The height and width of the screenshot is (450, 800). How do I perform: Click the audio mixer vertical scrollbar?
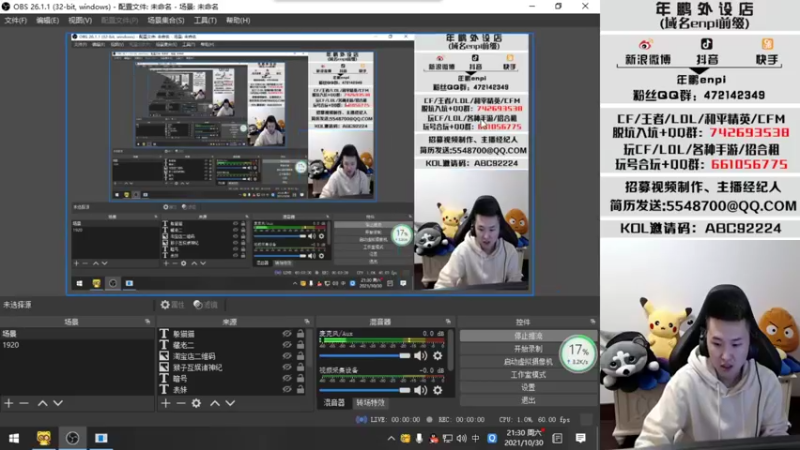pyautogui.click(x=451, y=349)
